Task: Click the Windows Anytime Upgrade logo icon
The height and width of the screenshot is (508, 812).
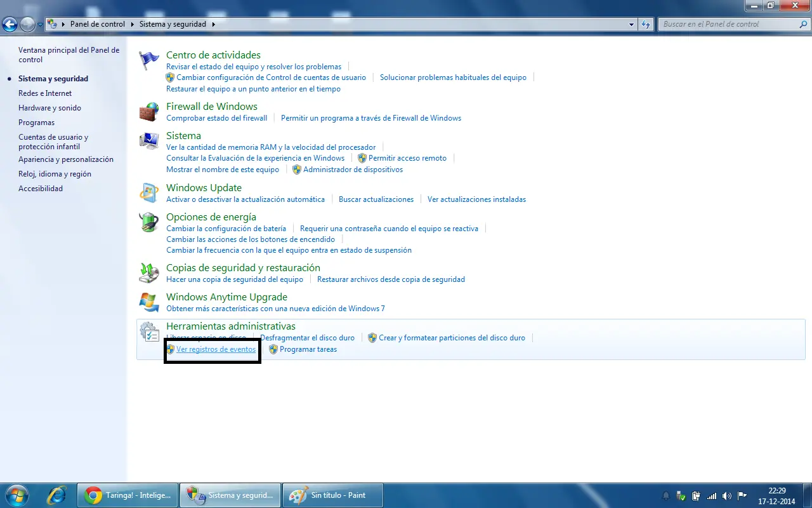Action: click(149, 302)
